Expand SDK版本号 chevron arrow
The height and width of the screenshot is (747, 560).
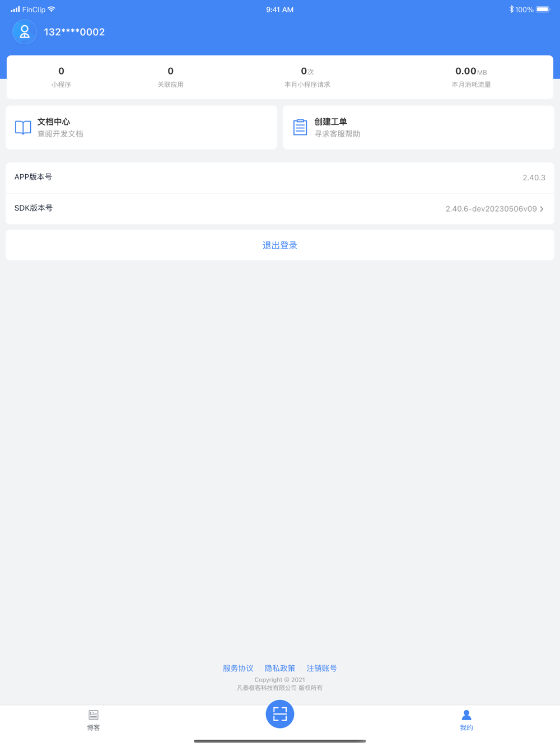click(x=542, y=209)
